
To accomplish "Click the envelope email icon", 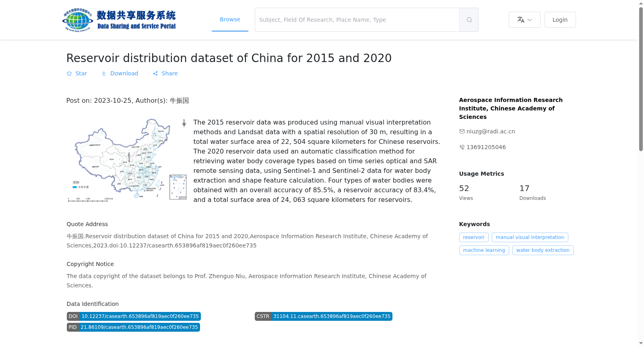I will point(462,131).
